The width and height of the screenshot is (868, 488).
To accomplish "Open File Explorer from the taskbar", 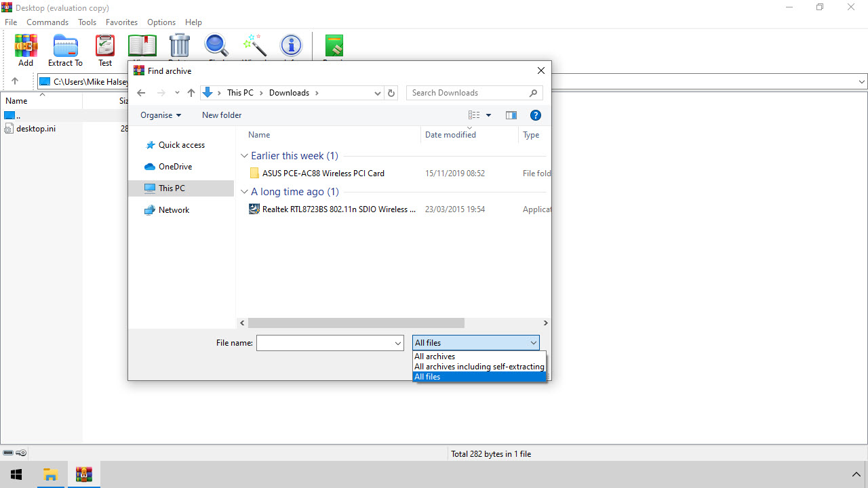I will point(50,474).
